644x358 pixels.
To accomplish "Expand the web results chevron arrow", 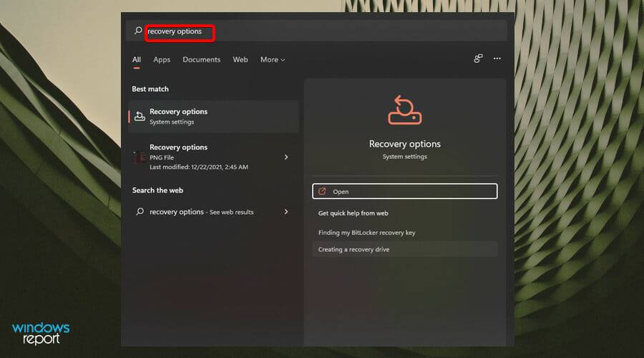I will point(286,212).
